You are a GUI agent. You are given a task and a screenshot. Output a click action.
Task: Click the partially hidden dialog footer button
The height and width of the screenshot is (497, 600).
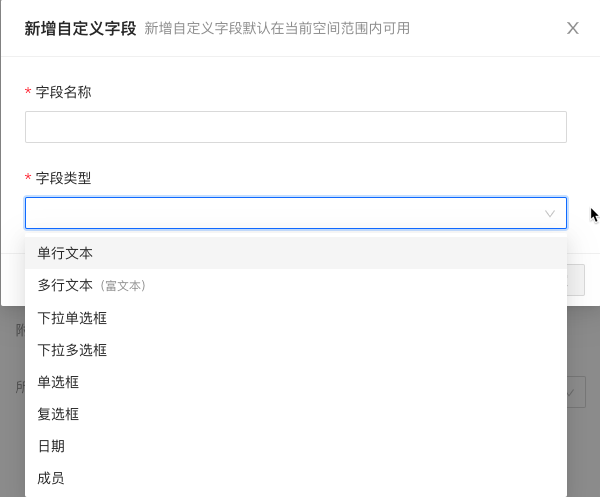point(575,281)
